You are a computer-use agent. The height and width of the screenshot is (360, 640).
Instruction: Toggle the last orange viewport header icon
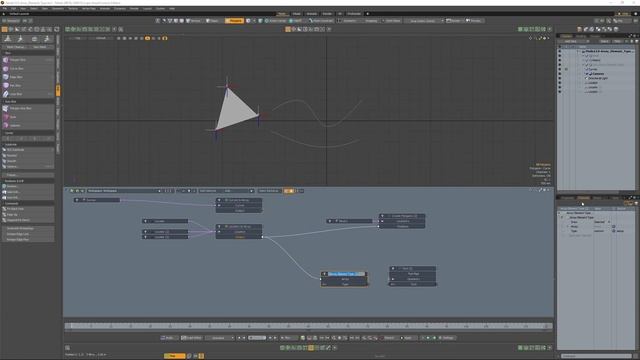[165, 38]
